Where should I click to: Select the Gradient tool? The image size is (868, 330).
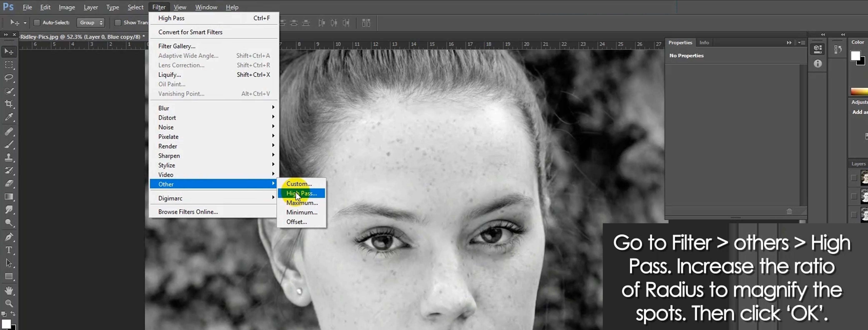[9, 197]
